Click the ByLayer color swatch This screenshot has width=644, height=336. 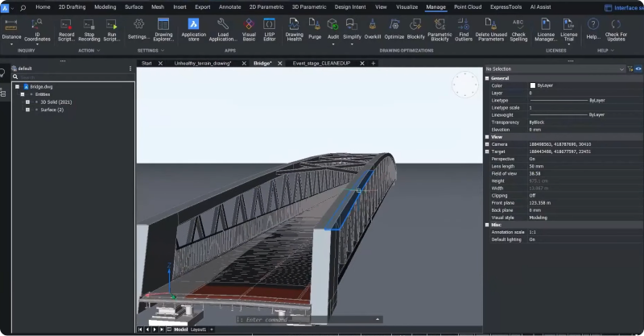(533, 85)
